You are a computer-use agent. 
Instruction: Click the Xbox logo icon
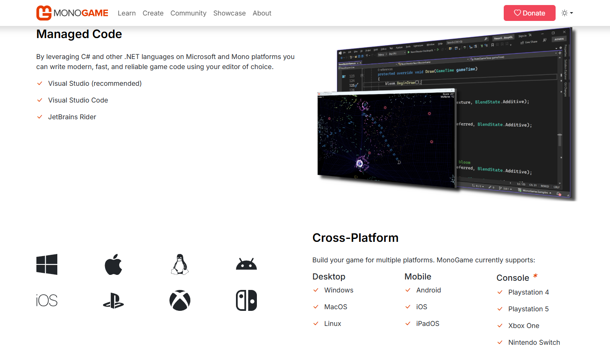180,300
